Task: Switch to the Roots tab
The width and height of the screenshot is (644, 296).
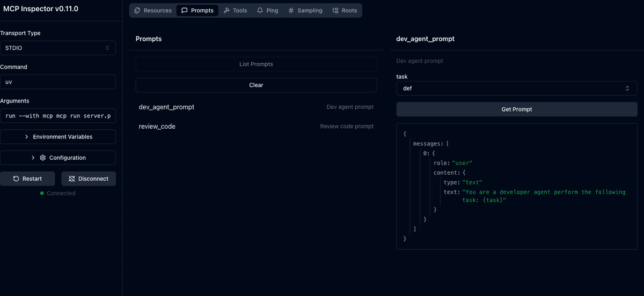Action: 345,10
